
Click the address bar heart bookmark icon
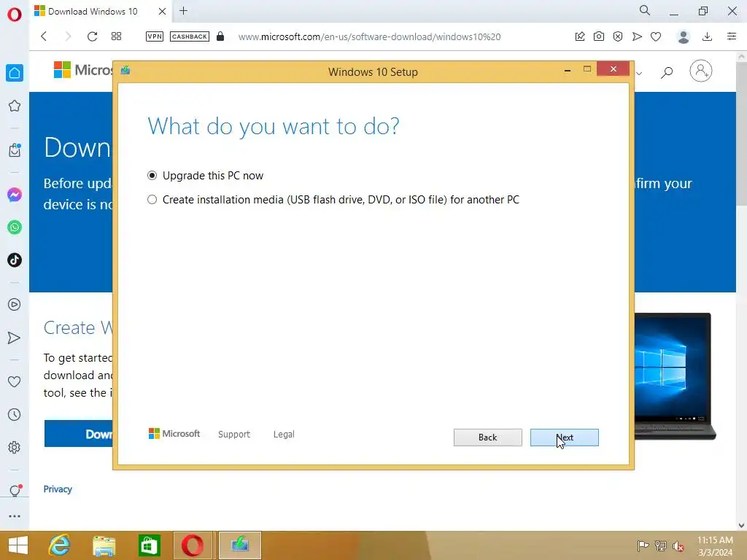[656, 36]
